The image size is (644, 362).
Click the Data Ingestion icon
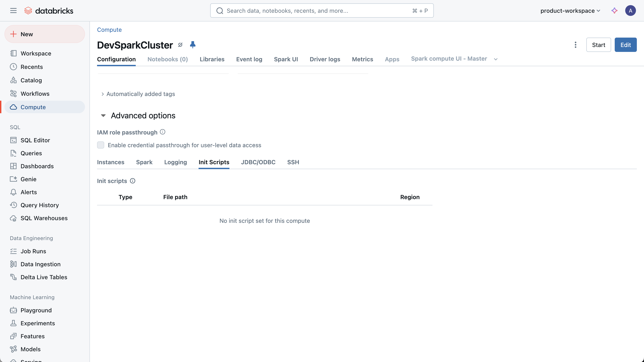pos(13,264)
